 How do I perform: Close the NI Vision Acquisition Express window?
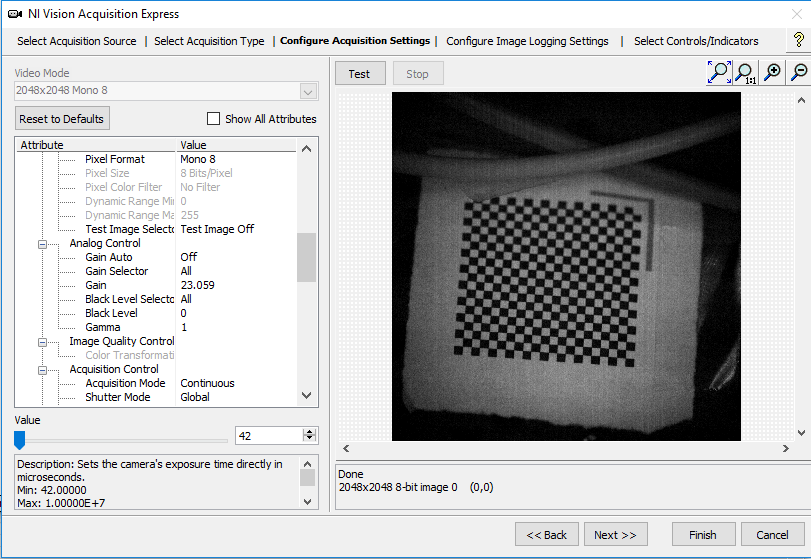[797, 14]
